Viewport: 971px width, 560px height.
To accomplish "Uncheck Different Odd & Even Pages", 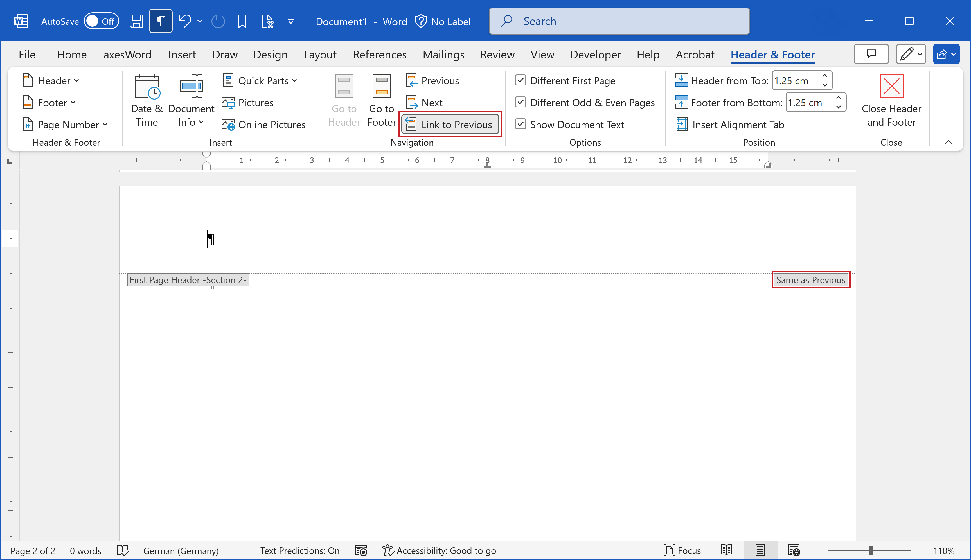I will [x=521, y=102].
